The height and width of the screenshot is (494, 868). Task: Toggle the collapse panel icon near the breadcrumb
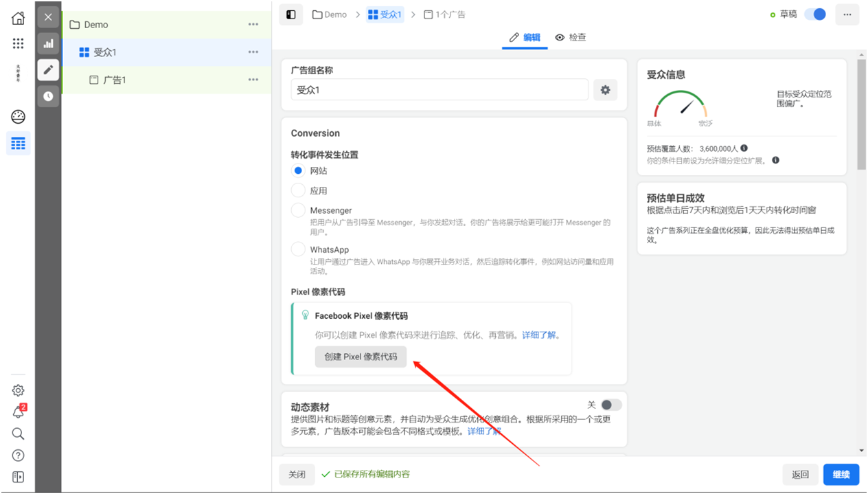point(290,14)
